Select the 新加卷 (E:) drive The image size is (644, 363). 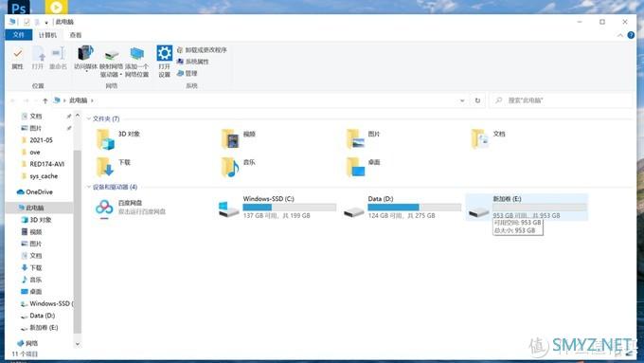527,208
